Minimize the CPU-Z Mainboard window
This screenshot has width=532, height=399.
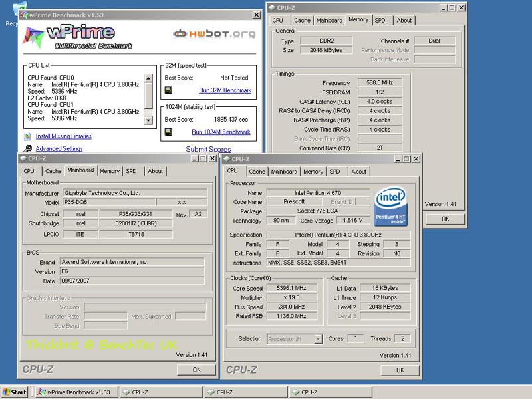(194, 158)
